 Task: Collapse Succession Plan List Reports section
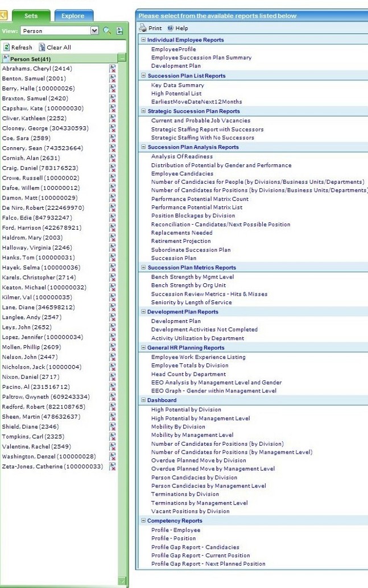[x=143, y=76]
